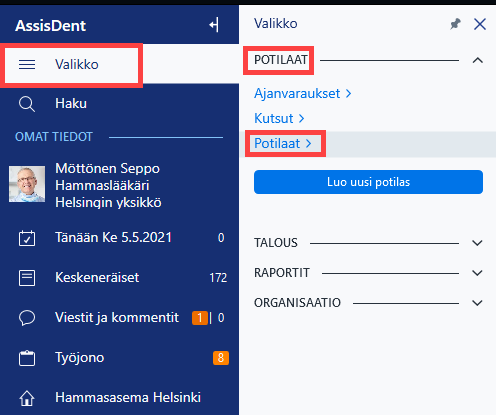Select the Potilaat menu entry
The image size is (496, 415).
pyautogui.click(x=283, y=144)
